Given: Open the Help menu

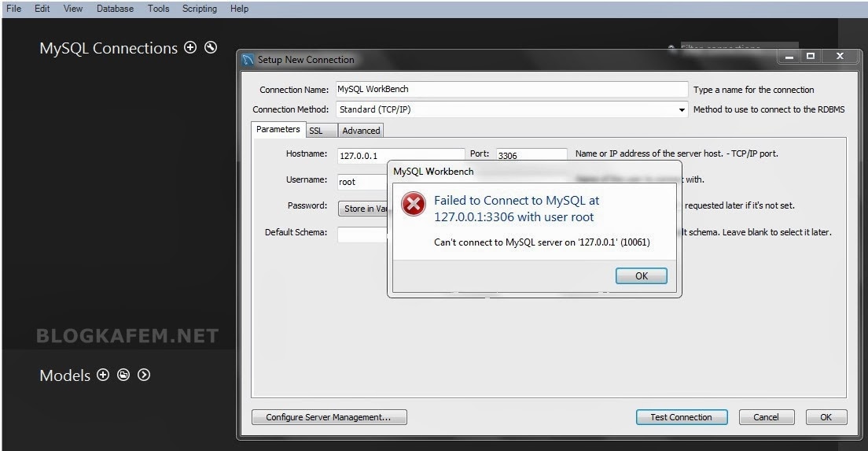Looking at the screenshot, I should (239, 9).
